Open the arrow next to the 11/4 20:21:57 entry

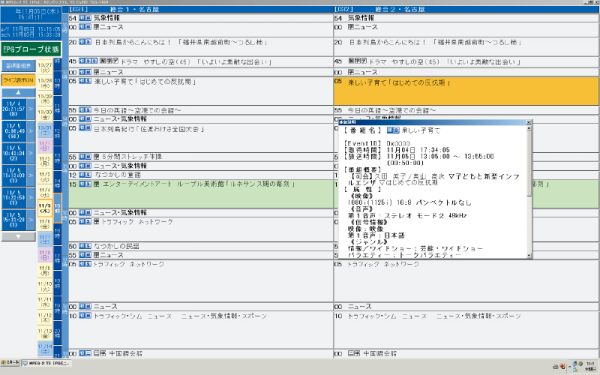coord(31,109)
